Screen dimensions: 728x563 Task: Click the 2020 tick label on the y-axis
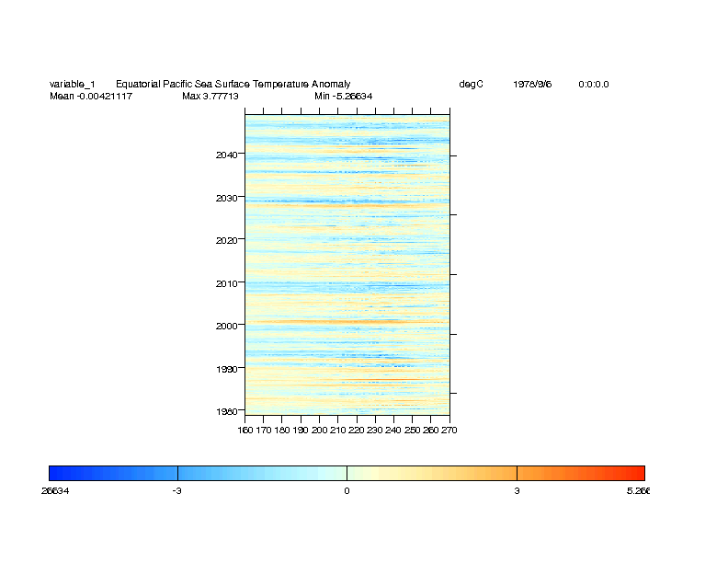pyautogui.click(x=226, y=240)
